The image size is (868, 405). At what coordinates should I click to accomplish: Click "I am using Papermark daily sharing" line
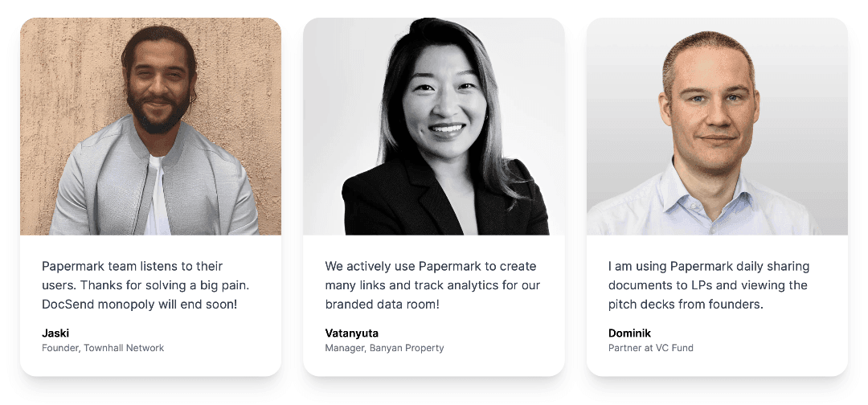(708, 266)
